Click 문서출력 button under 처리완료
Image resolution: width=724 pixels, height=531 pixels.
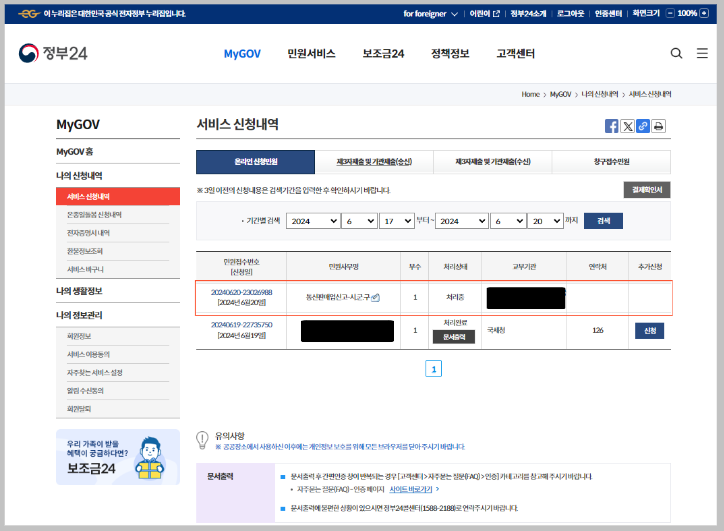pos(454,337)
